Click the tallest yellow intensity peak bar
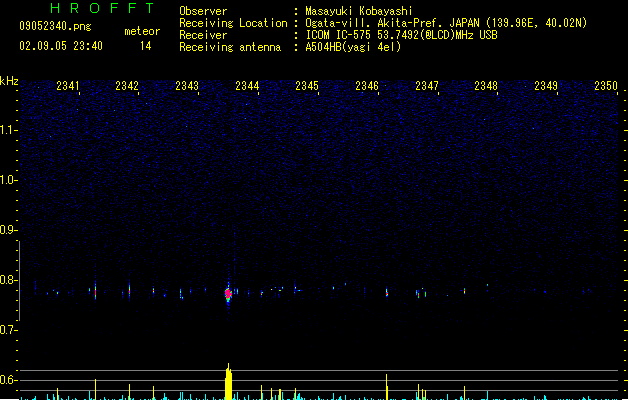Viewport: 629px width, 400px height. coord(228,382)
